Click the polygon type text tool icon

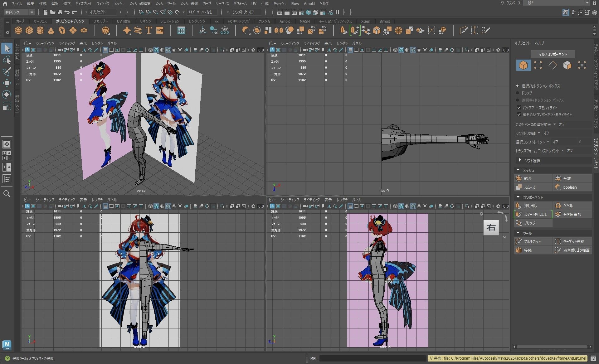click(149, 30)
